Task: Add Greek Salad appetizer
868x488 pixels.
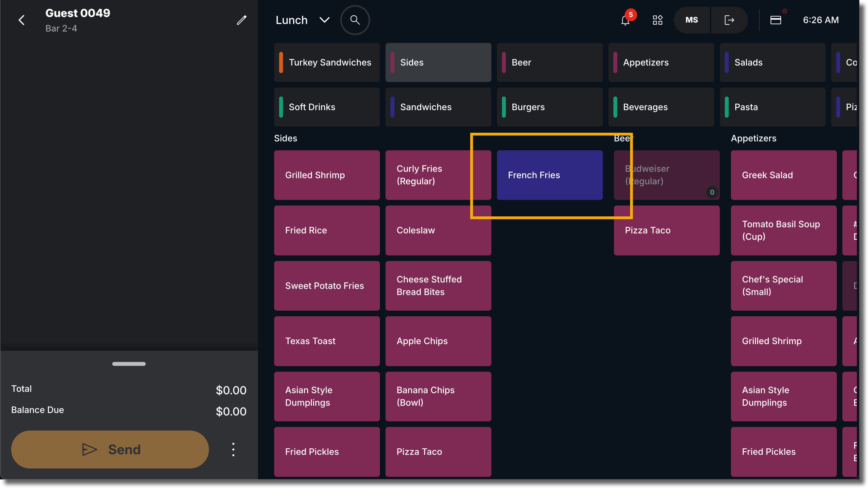Action: coord(783,175)
